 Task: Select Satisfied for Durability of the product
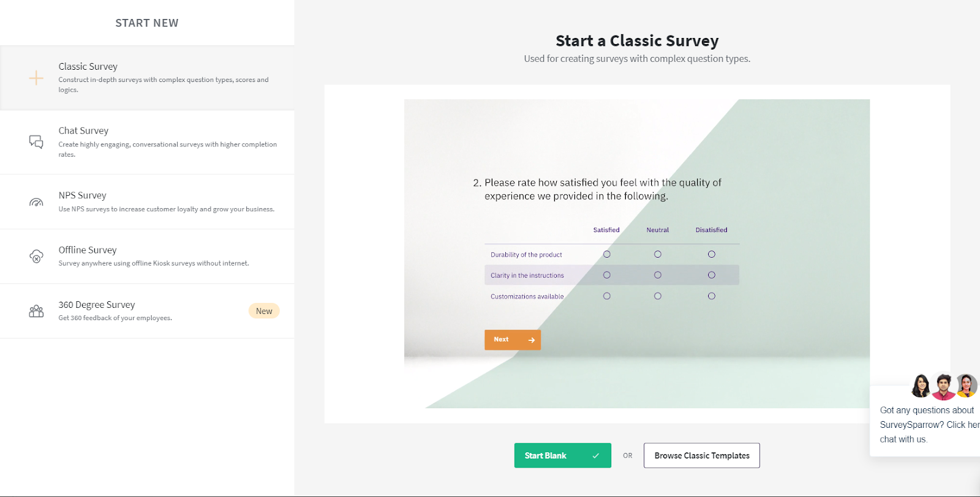[606, 254]
